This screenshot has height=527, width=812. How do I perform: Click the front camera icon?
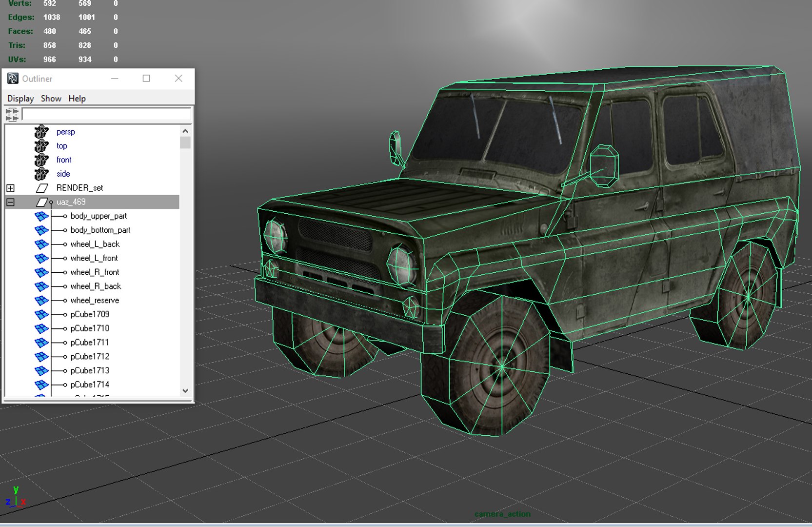pos(41,160)
